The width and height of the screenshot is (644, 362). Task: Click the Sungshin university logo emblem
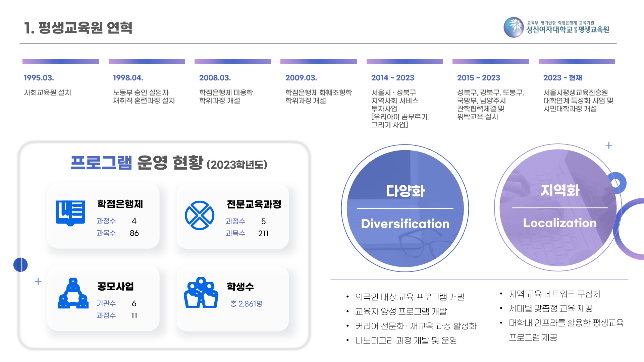pos(514,27)
